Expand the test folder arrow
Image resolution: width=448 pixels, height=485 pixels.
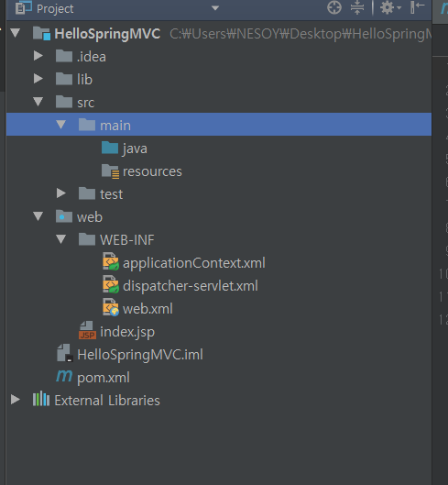point(60,193)
